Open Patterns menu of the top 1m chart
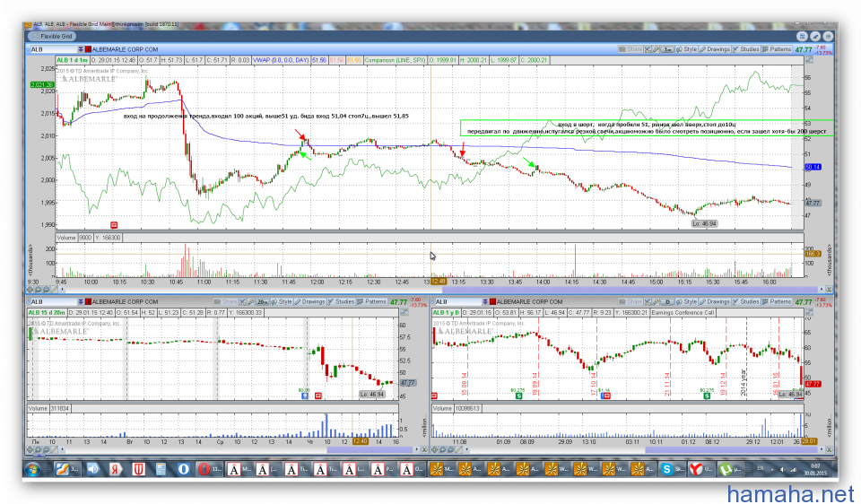861x504 pixels. click(777, 49)
